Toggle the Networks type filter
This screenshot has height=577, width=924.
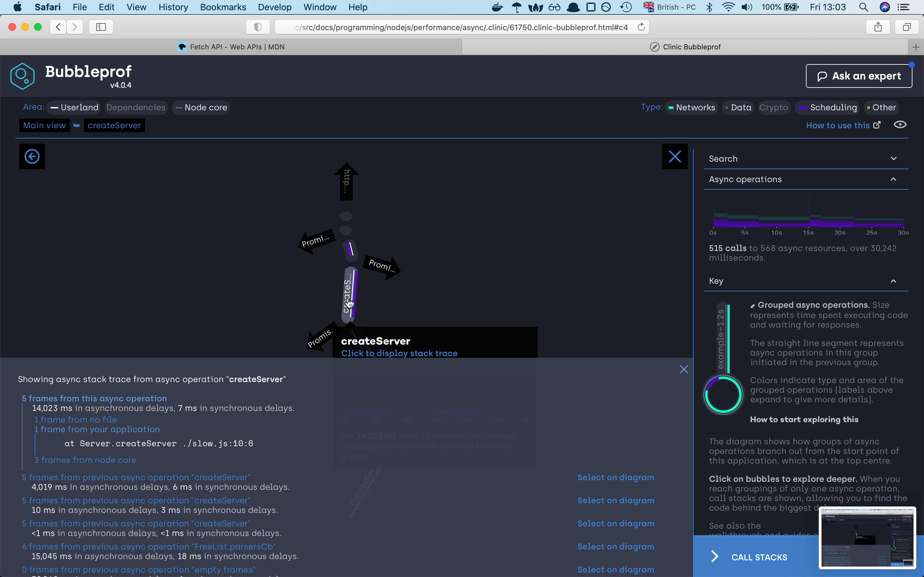click(691, 108)
